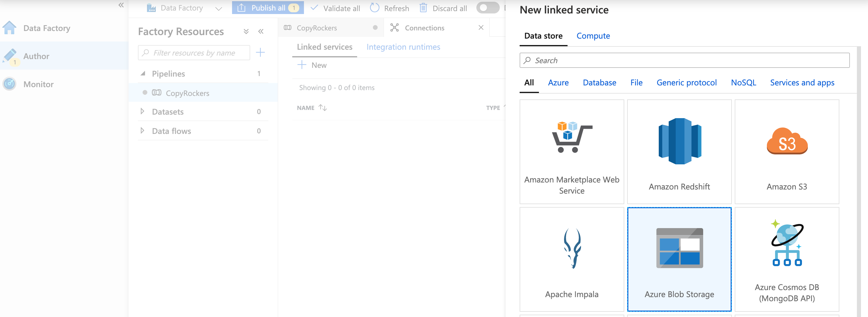868x317 pixels.
Task: Click the Author menu label
Action: point(37,56)
